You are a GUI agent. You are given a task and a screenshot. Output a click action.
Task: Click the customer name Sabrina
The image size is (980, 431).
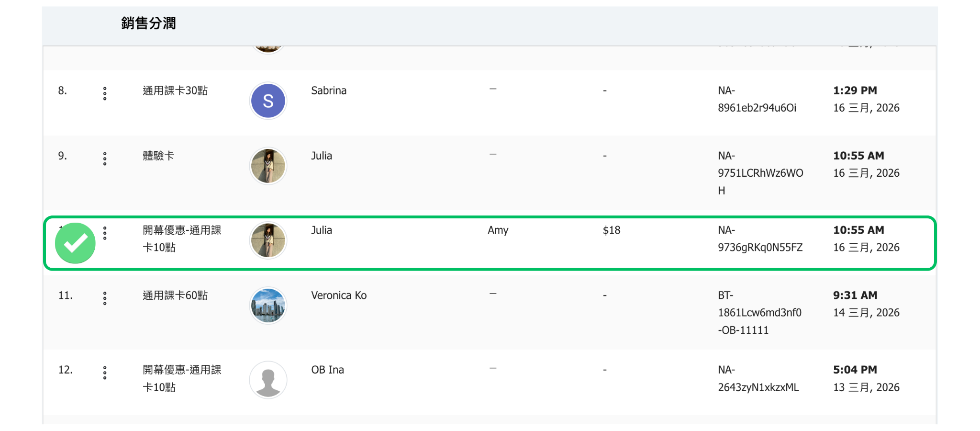click(x=329, y=91)
